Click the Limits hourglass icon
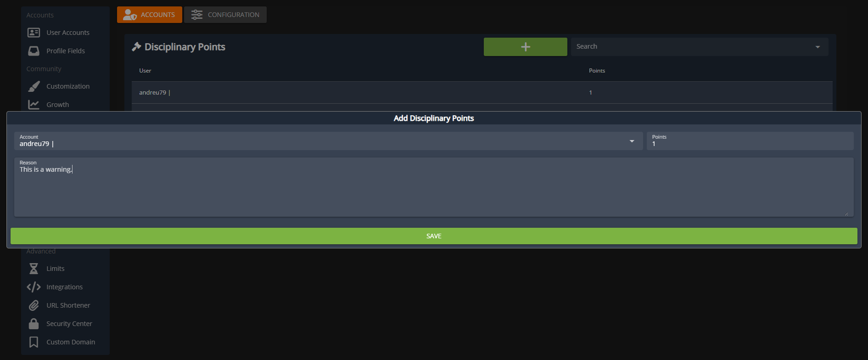 pyautogui.click(x=34, y=269)
